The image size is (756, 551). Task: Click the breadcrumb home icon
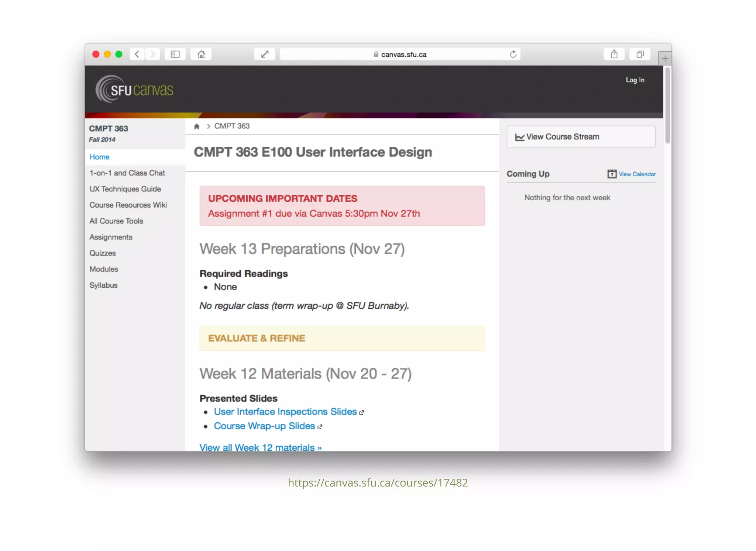[197, 127]
